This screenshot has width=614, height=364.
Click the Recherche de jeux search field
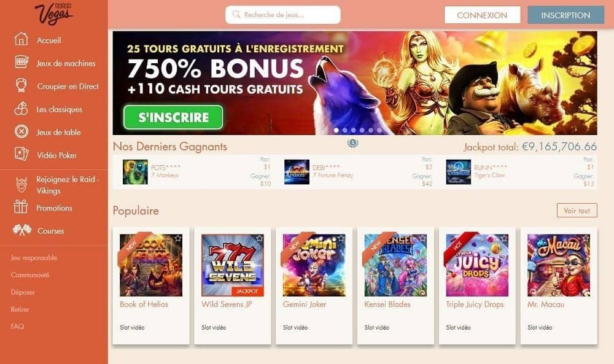point(282,15)
